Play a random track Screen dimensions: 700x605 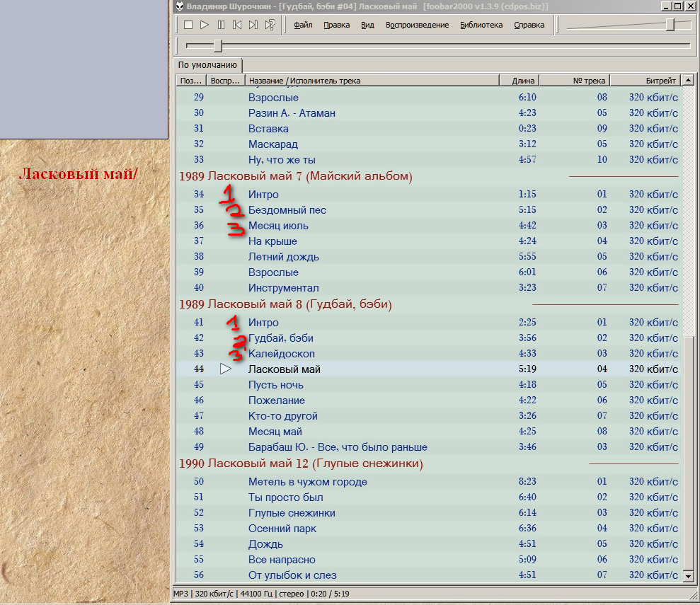click(270, 25)
